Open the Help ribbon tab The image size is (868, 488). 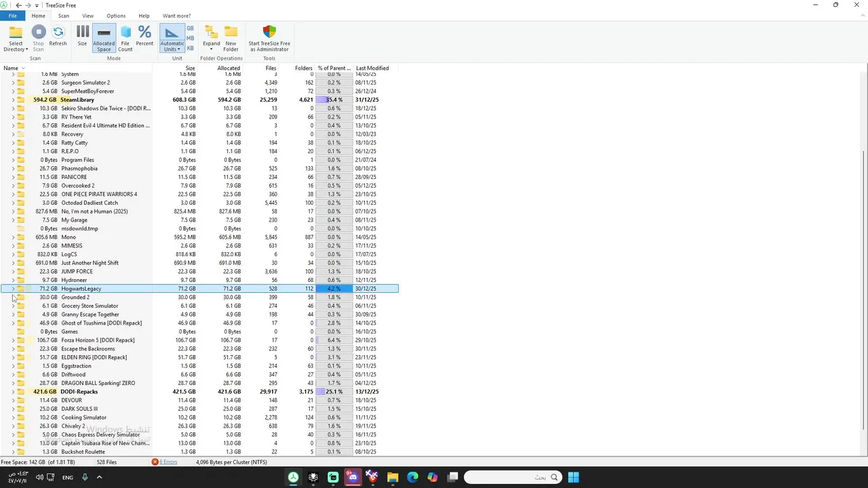point(144,16)
